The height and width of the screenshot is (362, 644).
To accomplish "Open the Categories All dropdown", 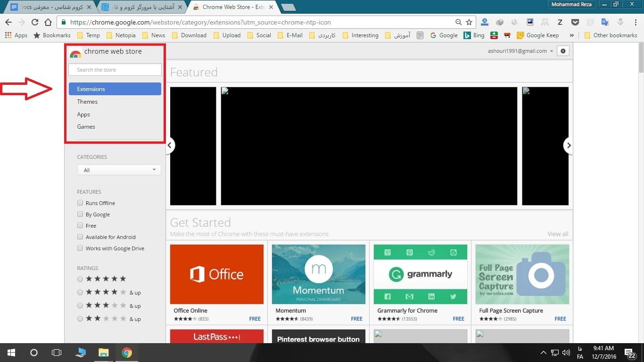I will coord(119,170).
